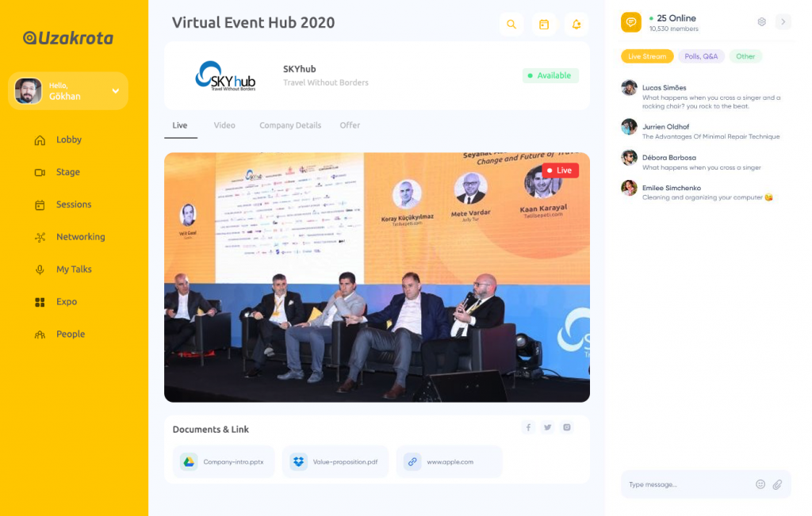Click the Type message input field

click(686, 484)
